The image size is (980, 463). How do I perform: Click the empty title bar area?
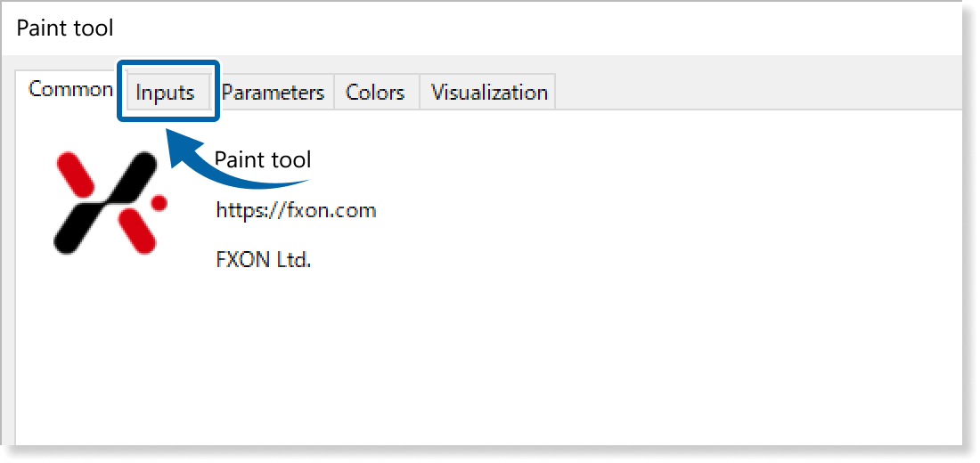[535, 28]
